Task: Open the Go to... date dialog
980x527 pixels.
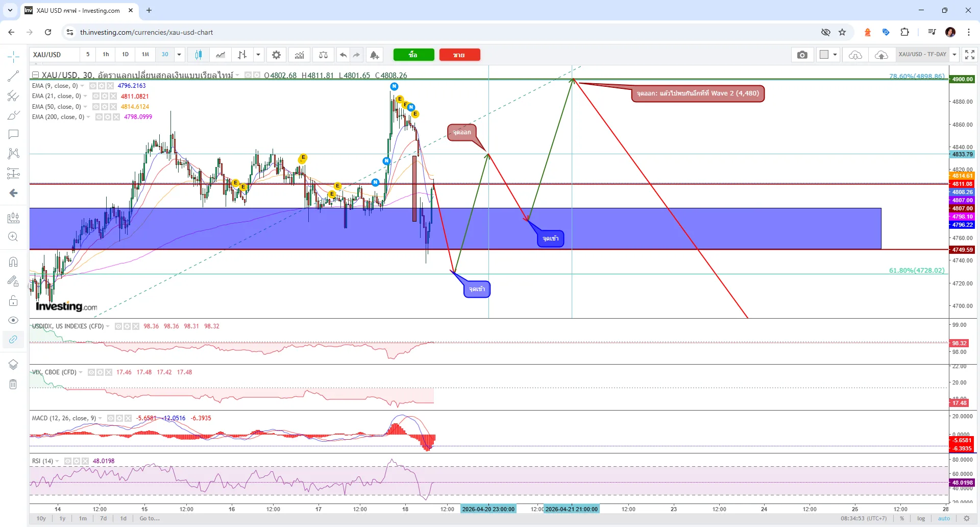Action: point(150,518)
